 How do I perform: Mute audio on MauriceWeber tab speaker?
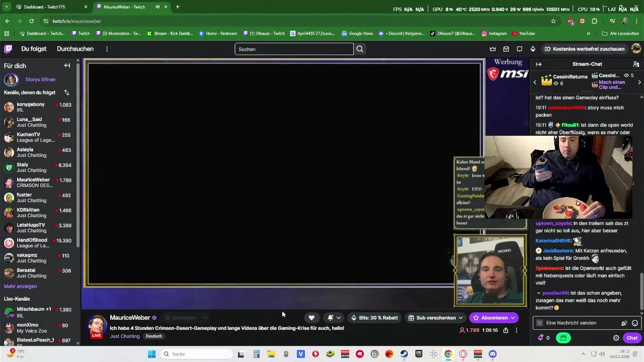[x=157, y=7]
